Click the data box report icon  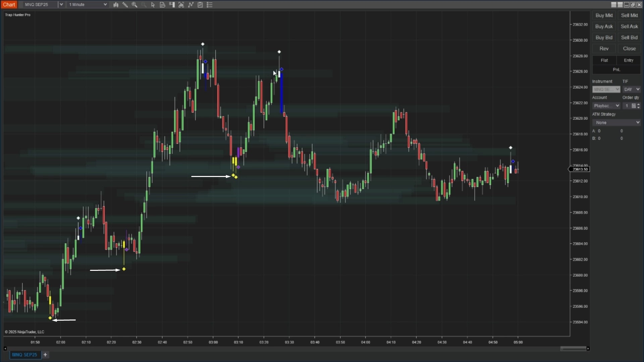[x=162, y=5]
